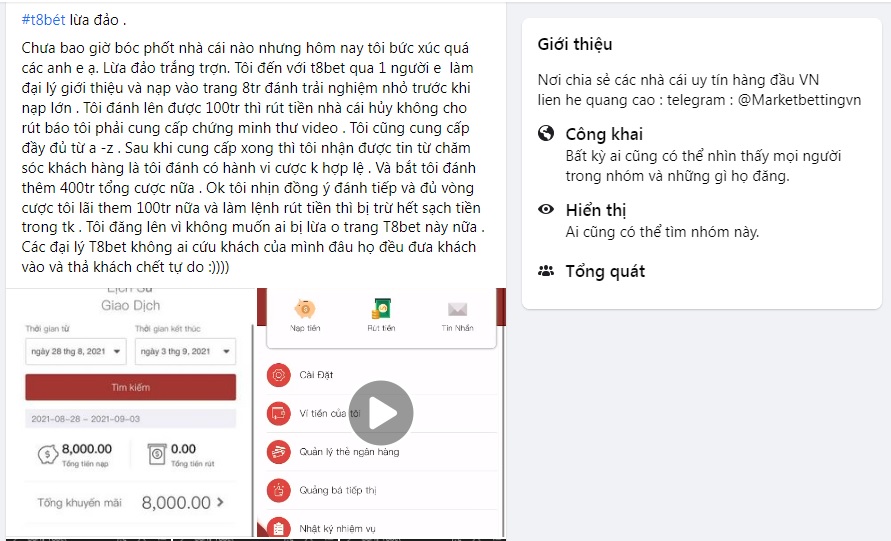The width and height of the screenshot is (891, 541).
Task: Expand the start date dropdown ngày 28 thg 8
Action: pos(76,351)
